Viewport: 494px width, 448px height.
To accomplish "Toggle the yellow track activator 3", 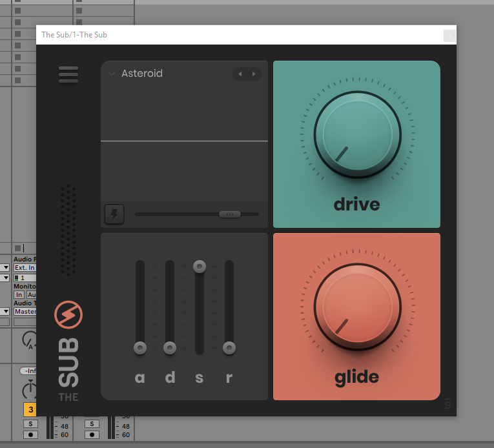I will click(x=30, y=409).
